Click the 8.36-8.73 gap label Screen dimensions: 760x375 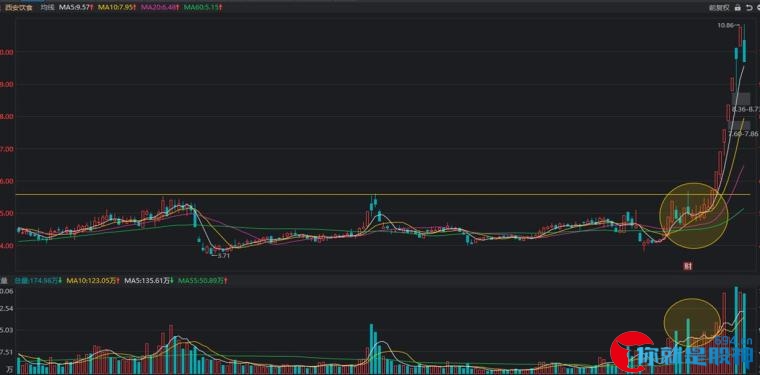coord(745,109)
